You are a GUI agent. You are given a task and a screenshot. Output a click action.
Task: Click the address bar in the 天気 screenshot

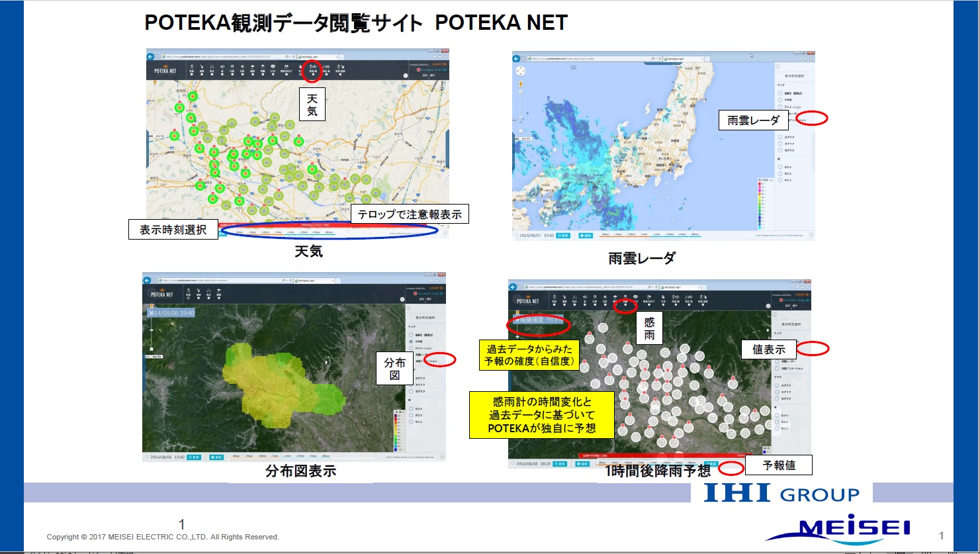tap(229, 57)
